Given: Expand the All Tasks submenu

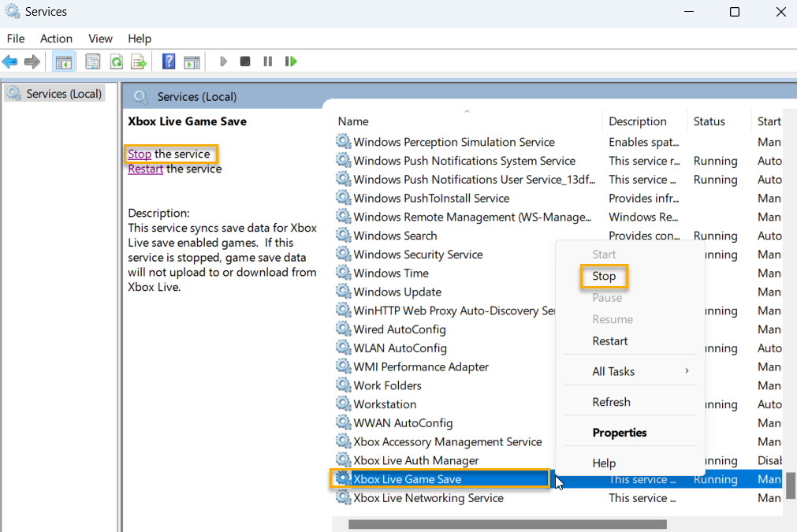Looking at the screenshot, I should 613,371.
